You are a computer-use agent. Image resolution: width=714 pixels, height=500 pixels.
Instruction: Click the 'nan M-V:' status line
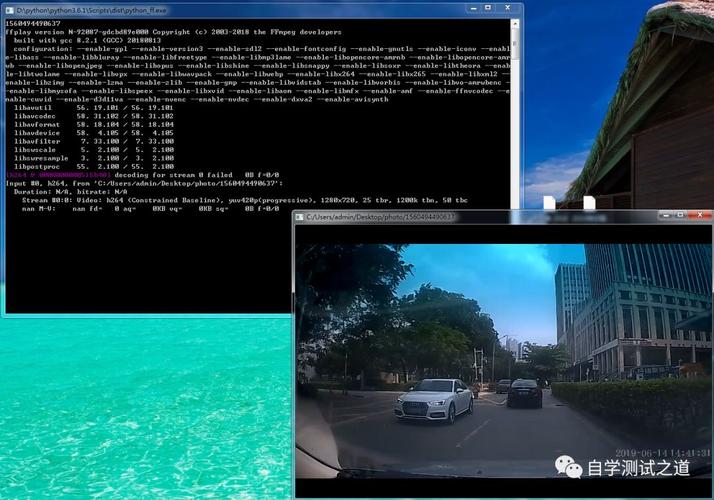tap(150, 209)
